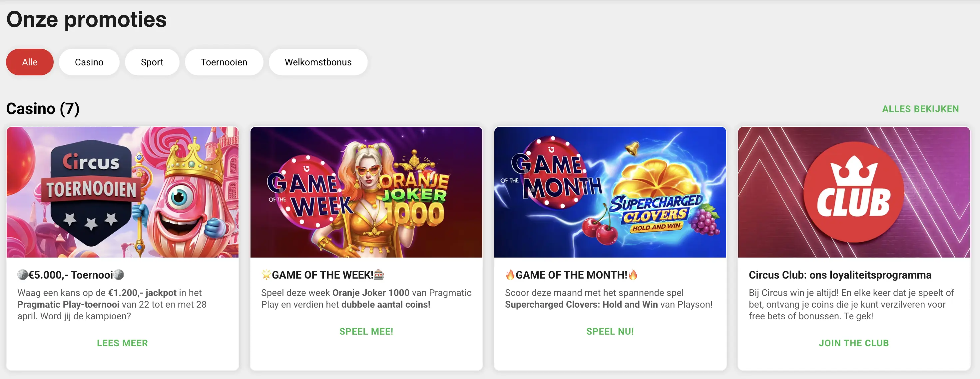Screen dimensions: 980x379
Task: Click the Casino (7) section title
Action: 43,109
